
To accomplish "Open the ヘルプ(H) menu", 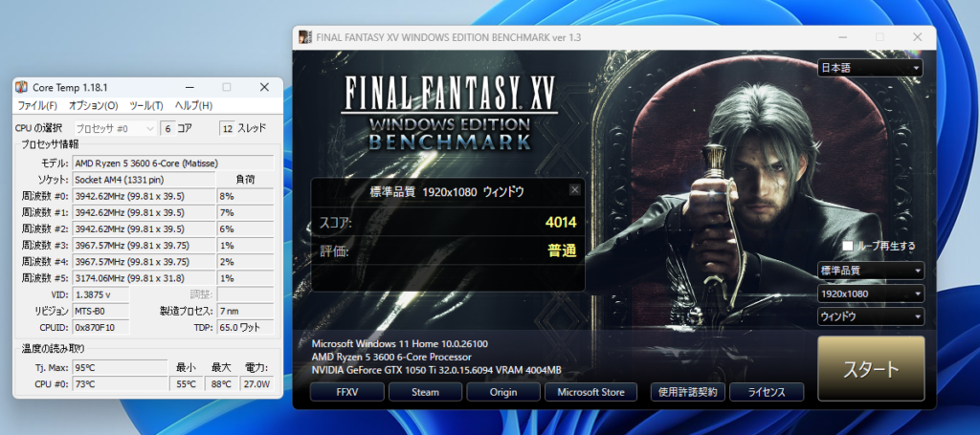I will click(193, 105).
